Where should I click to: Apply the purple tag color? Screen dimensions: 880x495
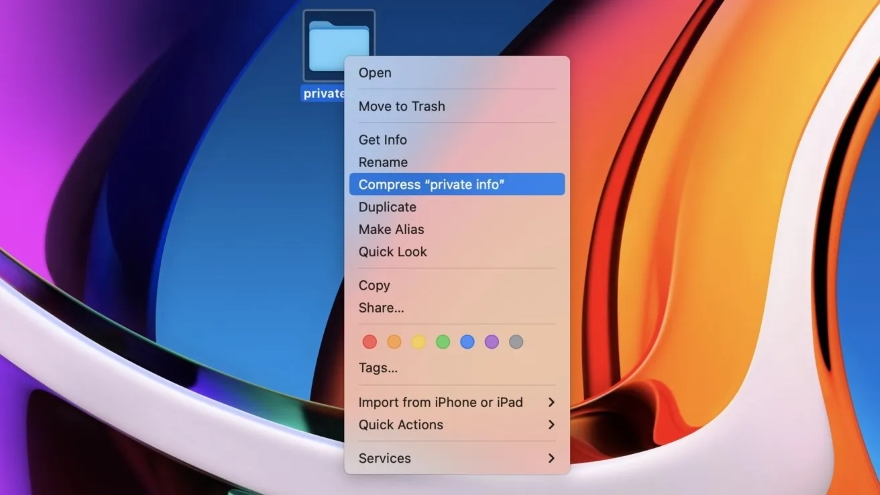pyautogui.click(x=491, y=342)
